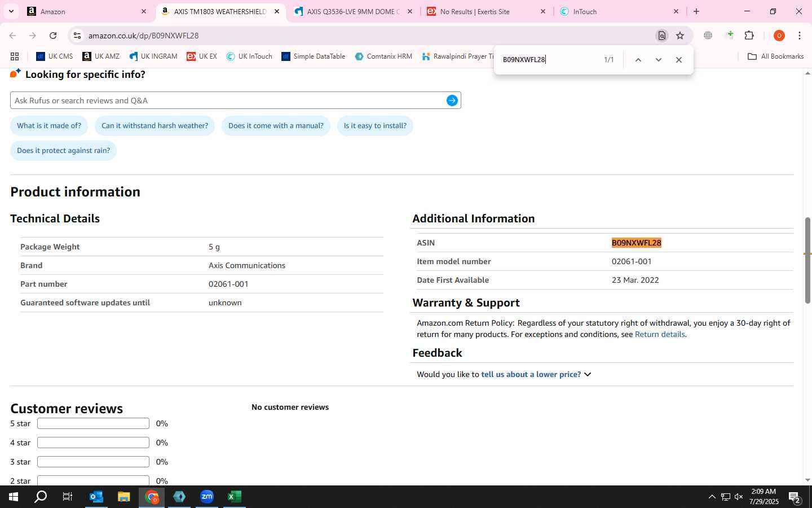Image resolution: width=812 pixels, height=508 pixels.
Task: Close the Exertis Site tab
Action: coord(543,11)
